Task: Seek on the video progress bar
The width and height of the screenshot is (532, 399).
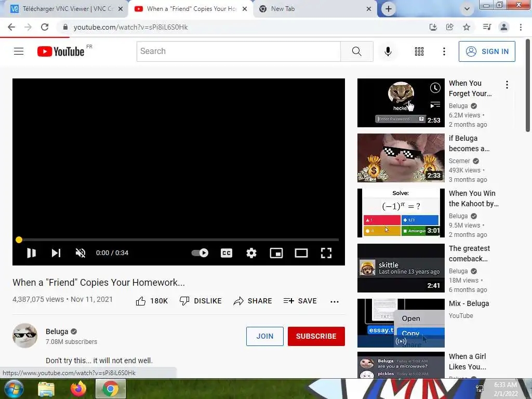Action: coord(179,240)
